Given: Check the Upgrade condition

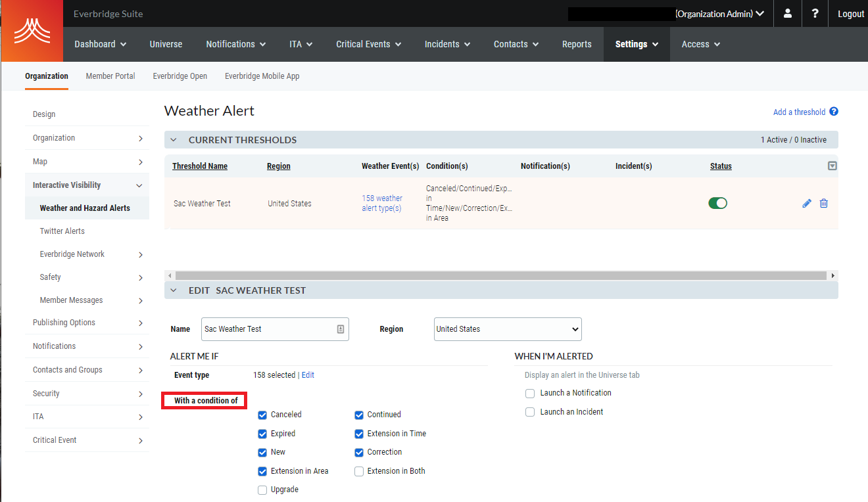Looking at the screenshot, I should (262, 490).
